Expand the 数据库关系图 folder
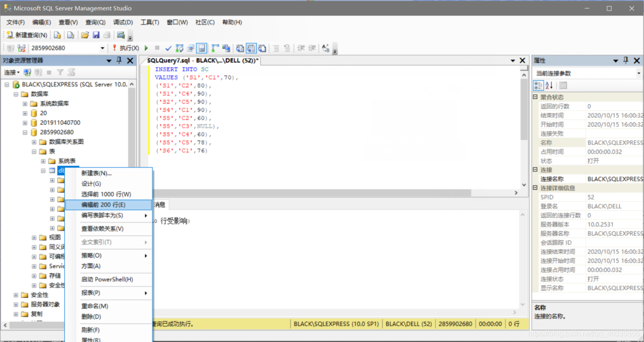This screenshot has width=644, height=342. pos(34,142)
